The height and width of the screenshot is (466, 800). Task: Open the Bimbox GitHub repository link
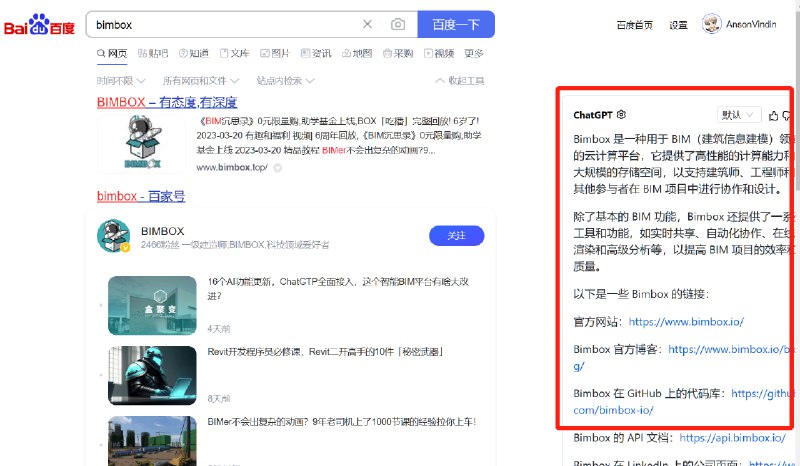pyautogui.click(x=684, y=402)
